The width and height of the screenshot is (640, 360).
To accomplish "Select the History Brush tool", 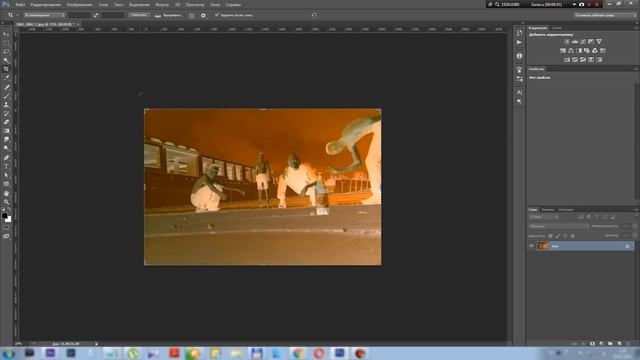I will point(6,113).
